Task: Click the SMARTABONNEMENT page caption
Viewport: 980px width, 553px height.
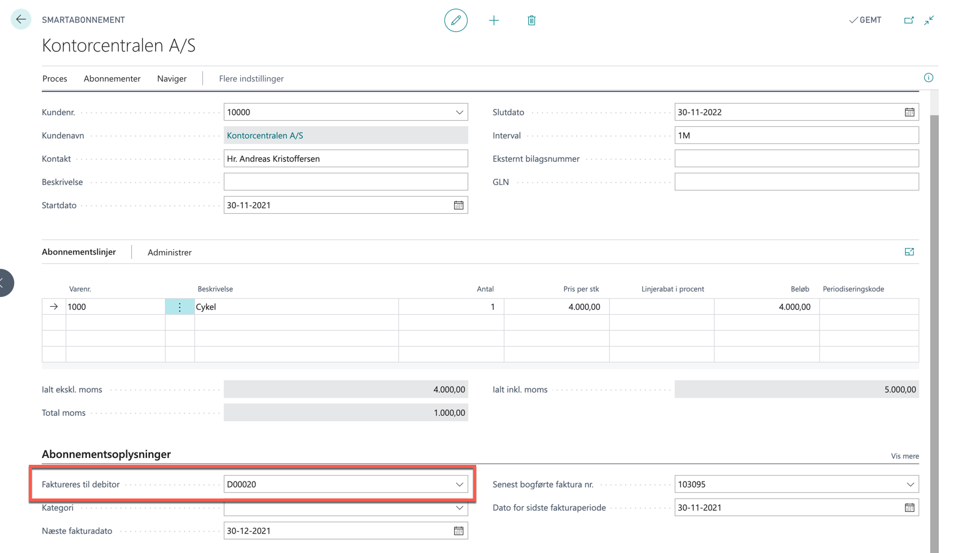Action: coord(83,20)
